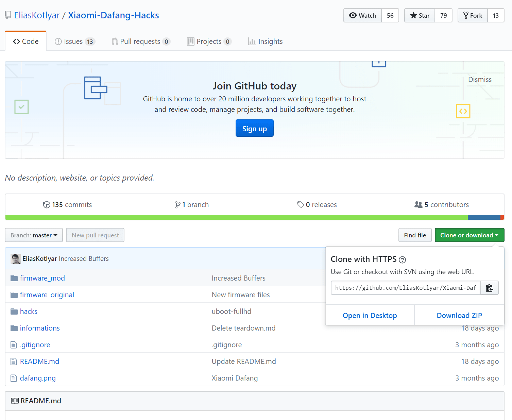
Task: Switch to the Issues tab
Action: 75,41
